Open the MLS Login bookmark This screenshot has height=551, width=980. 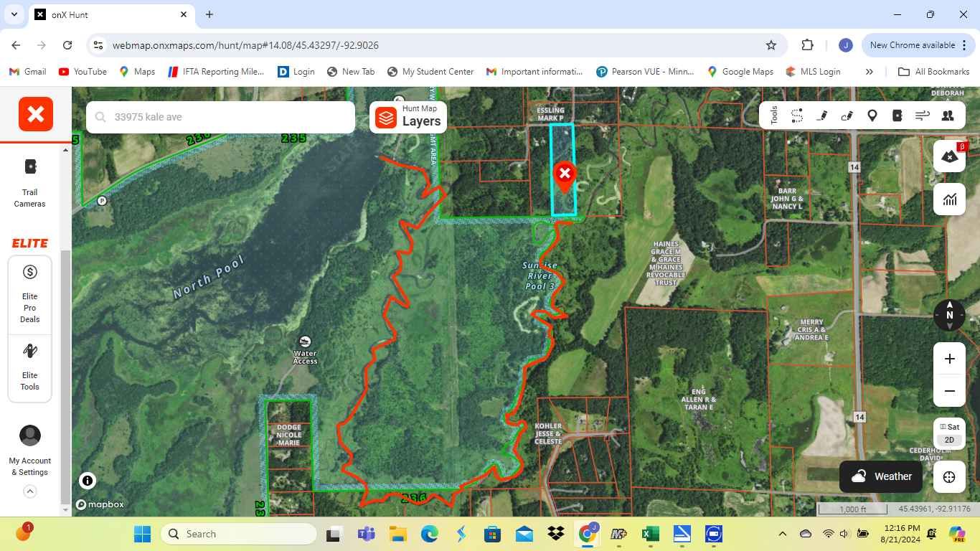tap(813, 72)
